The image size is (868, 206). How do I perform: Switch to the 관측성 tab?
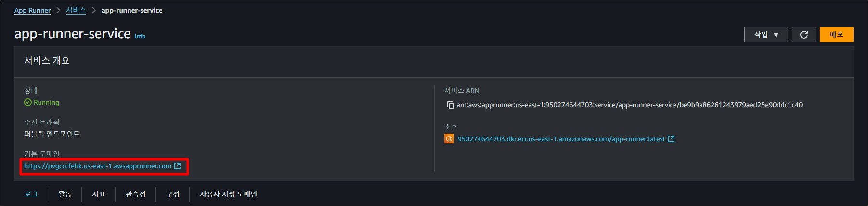[136, 194]
